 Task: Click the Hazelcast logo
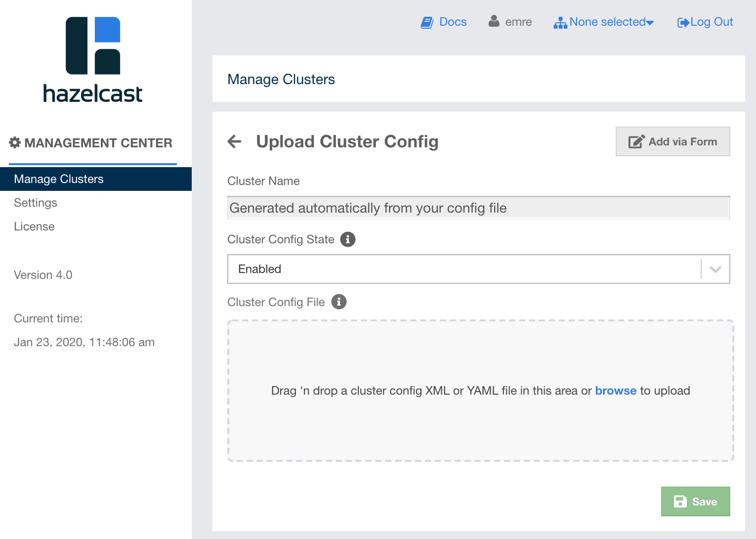point(93,60)
